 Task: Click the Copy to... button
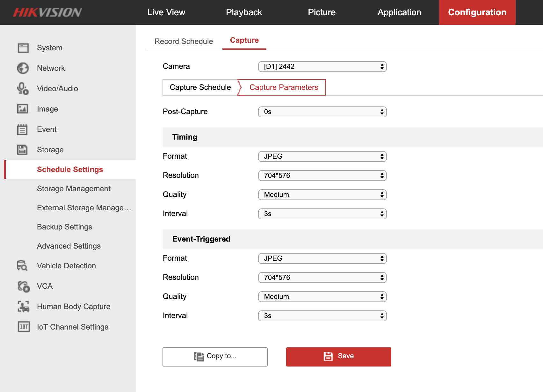(215, 357)
